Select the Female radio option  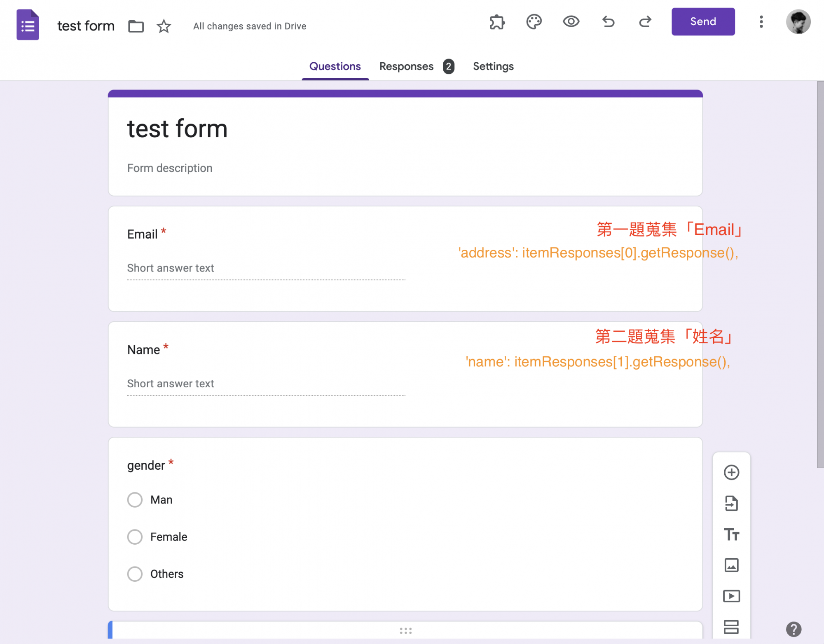(135, 537)
